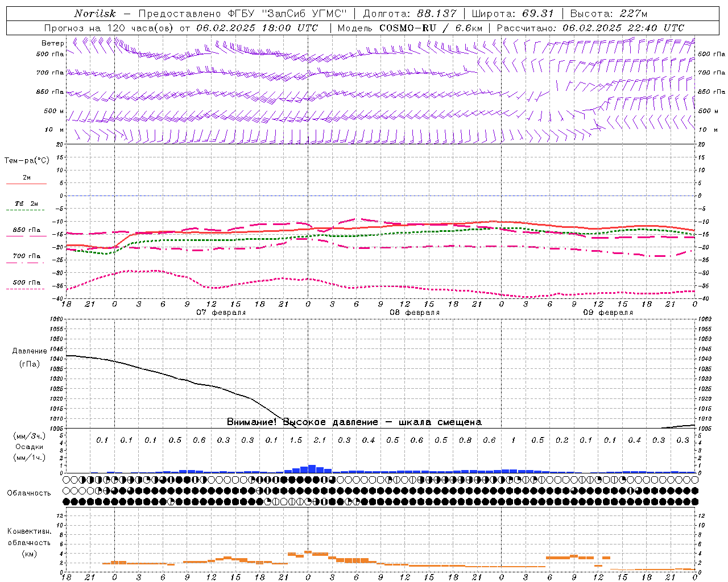Select the provider text ФГБУ "ЗапСиб УГМС"
Image resolution: width=728 pixels, height=582 pixels.
click(x=288, y=14)
